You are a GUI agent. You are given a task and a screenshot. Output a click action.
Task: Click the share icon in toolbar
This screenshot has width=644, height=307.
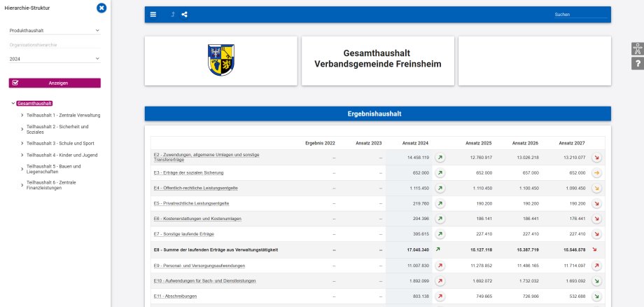[x=184, y=15]
